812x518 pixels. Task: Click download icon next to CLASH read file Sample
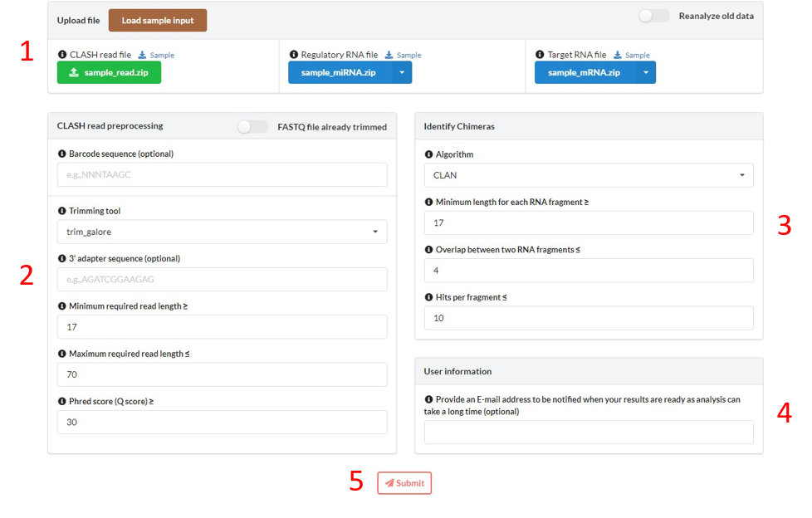pyautogui.click(x=142, y=55)
